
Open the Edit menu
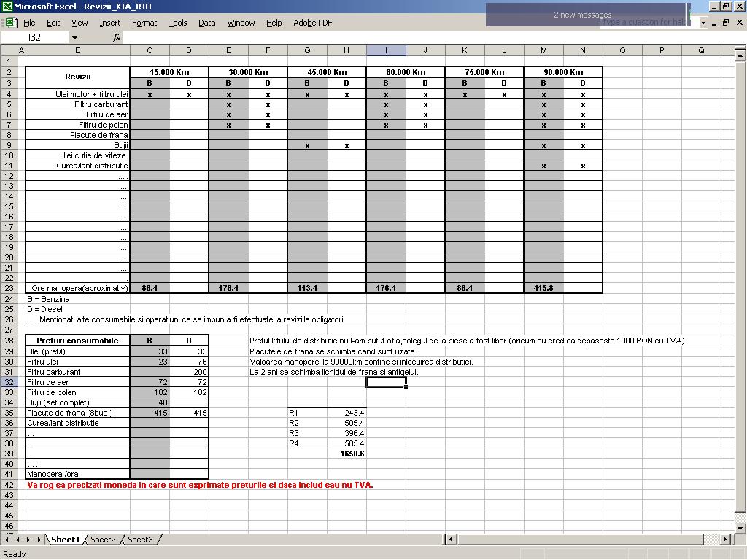tap(53, 23)
